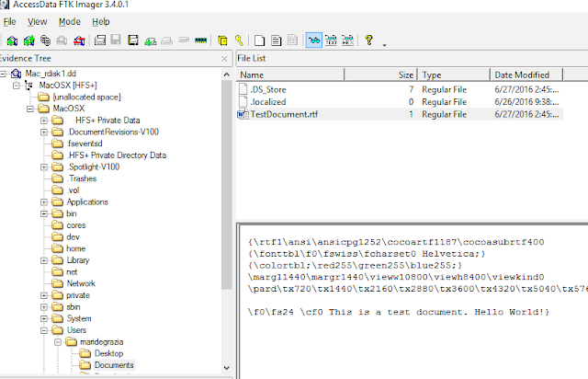Click Evidence Tree scrollbar down arrow
Image resolution: width=588 pixels, height=379 pixels.
pyautogui.click(x=227, y=368)
